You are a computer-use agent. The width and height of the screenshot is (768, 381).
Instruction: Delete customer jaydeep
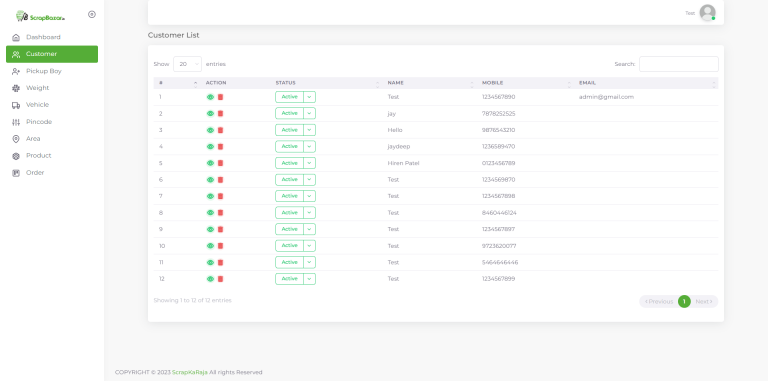click(x=220, y=146)
